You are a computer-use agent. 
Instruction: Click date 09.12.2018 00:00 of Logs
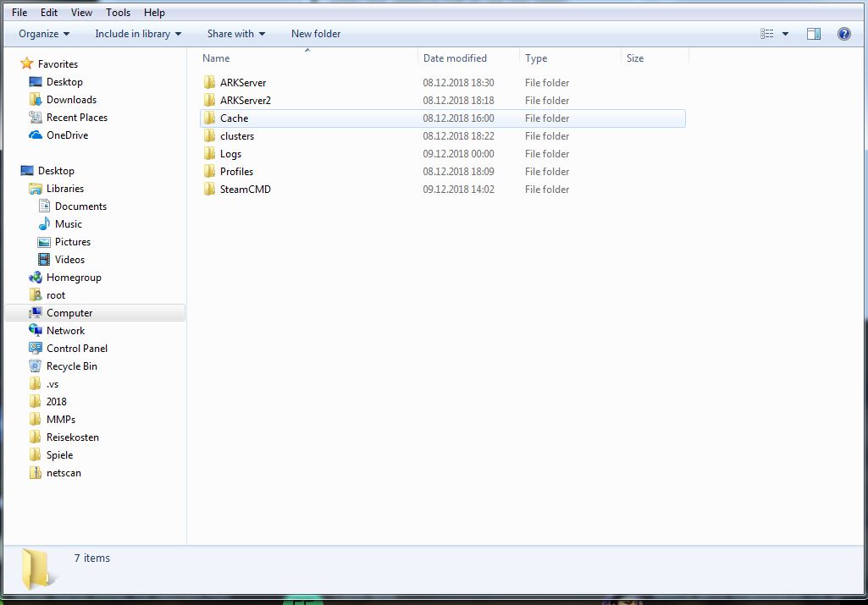(458, 154)
